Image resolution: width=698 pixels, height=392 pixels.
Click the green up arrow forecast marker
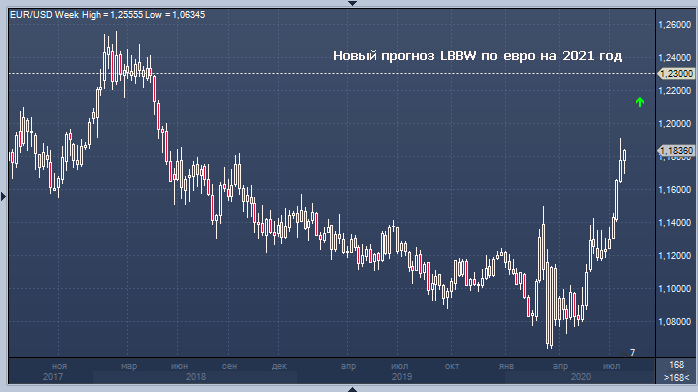(640, 102)
